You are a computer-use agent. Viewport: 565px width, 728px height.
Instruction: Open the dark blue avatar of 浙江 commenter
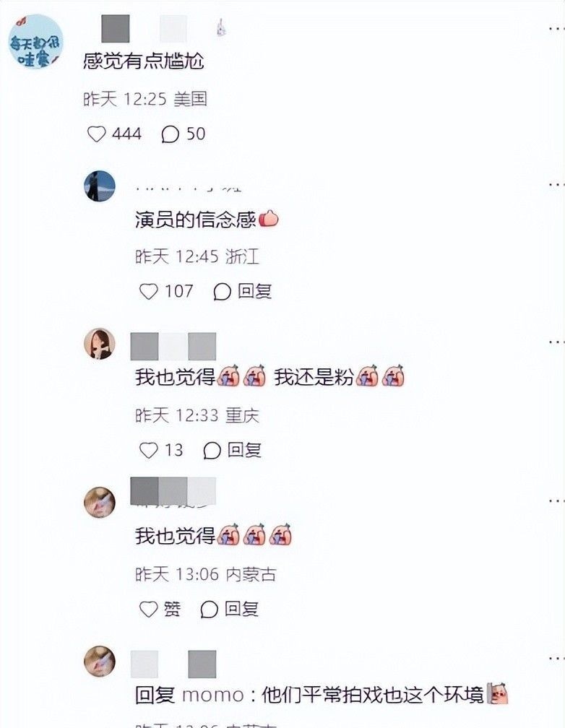coord(100,186)
